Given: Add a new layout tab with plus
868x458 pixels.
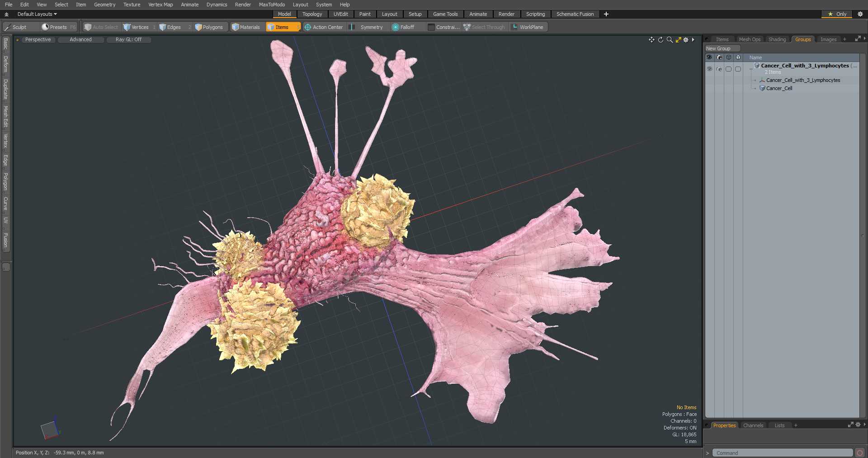Looking at the screenshot, I should 606,14.
